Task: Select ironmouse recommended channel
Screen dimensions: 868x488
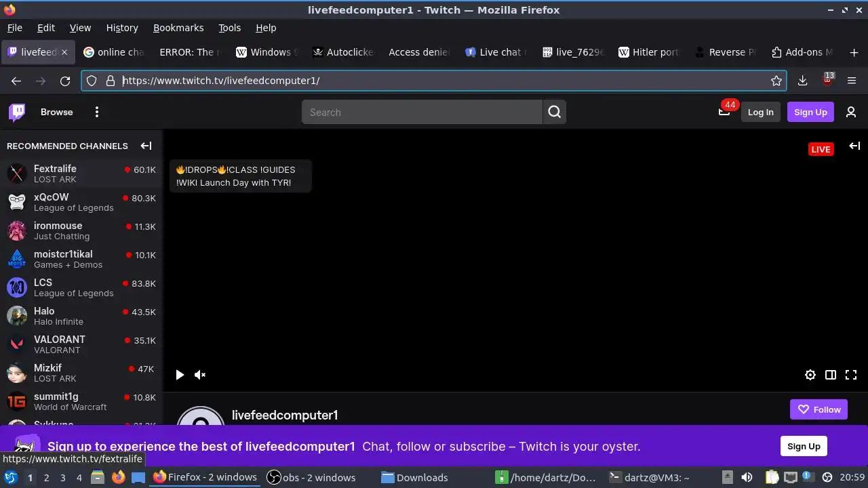Action: 81,230
